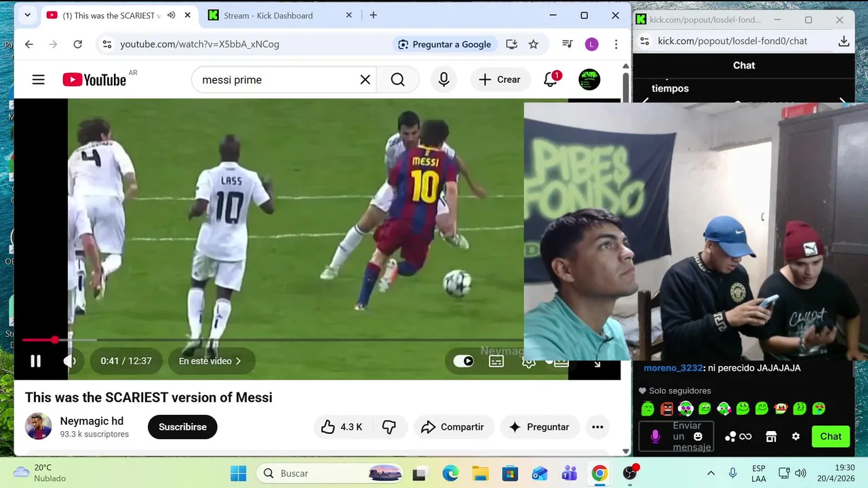Click the Kick popout address bar
The image size is (868, 488).
click(732, 41)
